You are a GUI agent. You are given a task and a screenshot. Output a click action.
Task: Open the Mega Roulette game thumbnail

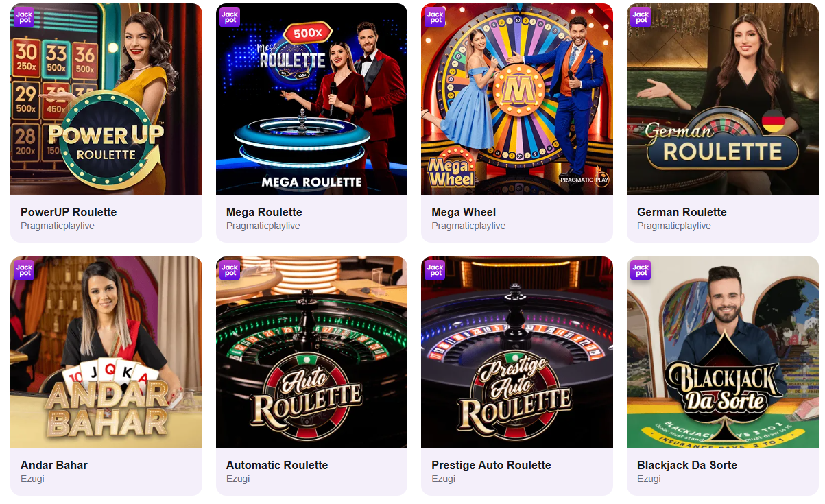coord(311,99)
